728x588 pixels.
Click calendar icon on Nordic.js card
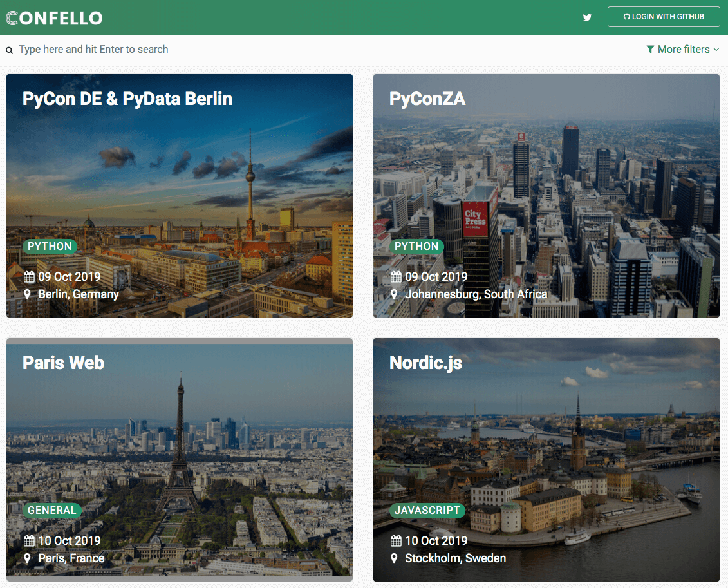396,541
